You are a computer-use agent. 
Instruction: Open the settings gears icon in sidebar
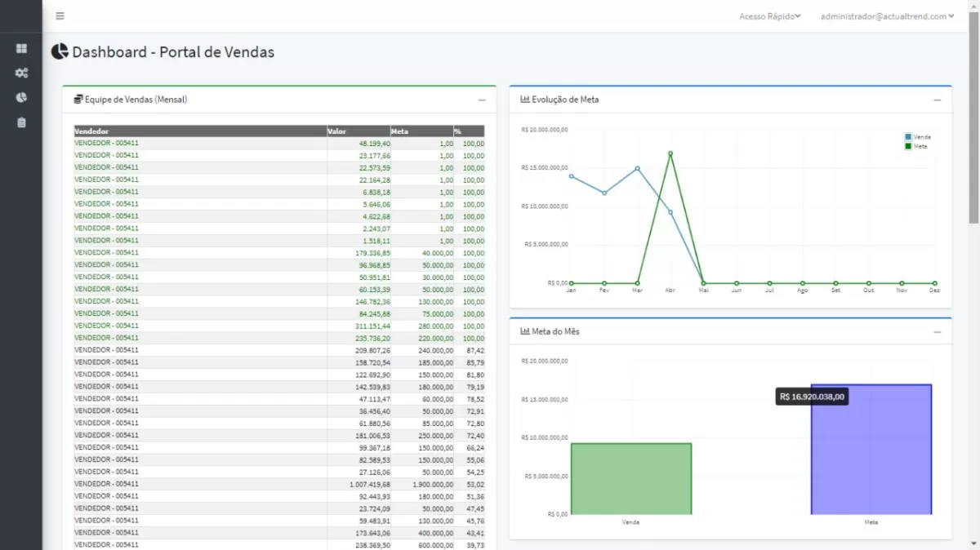click(21, 73)
